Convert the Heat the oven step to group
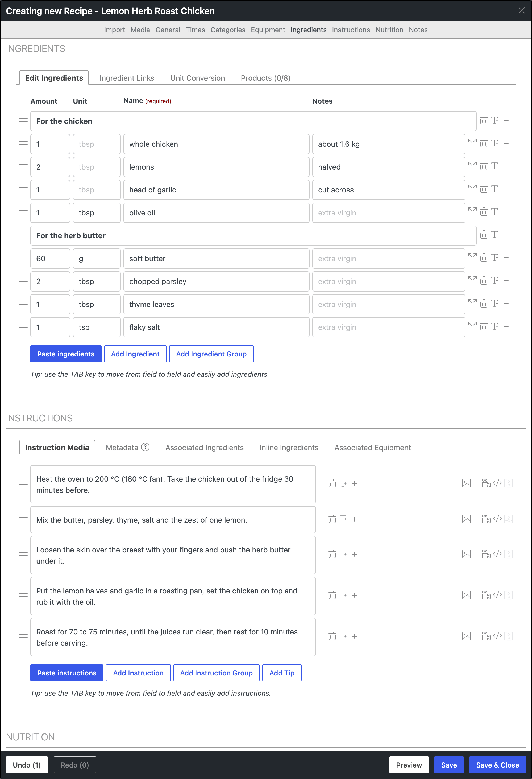This screenshot has width=532, height=779. click(x=343, y=483)
